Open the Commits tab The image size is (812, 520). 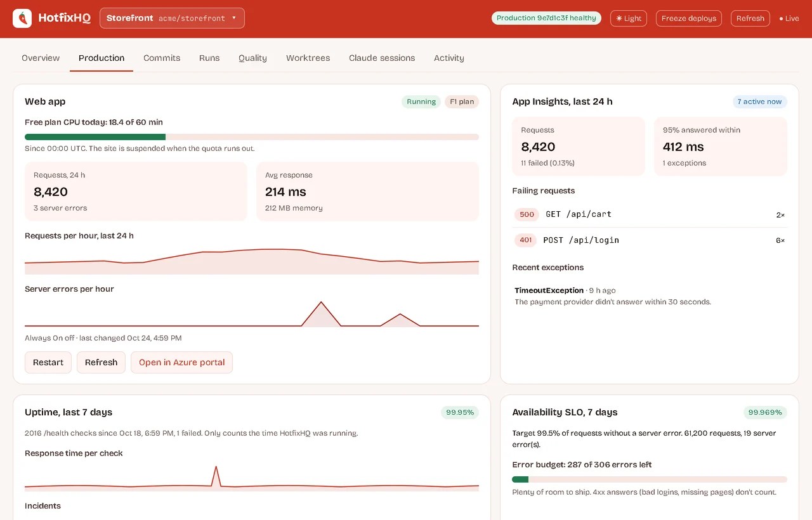pyautogui.click(x=162, y=58)
